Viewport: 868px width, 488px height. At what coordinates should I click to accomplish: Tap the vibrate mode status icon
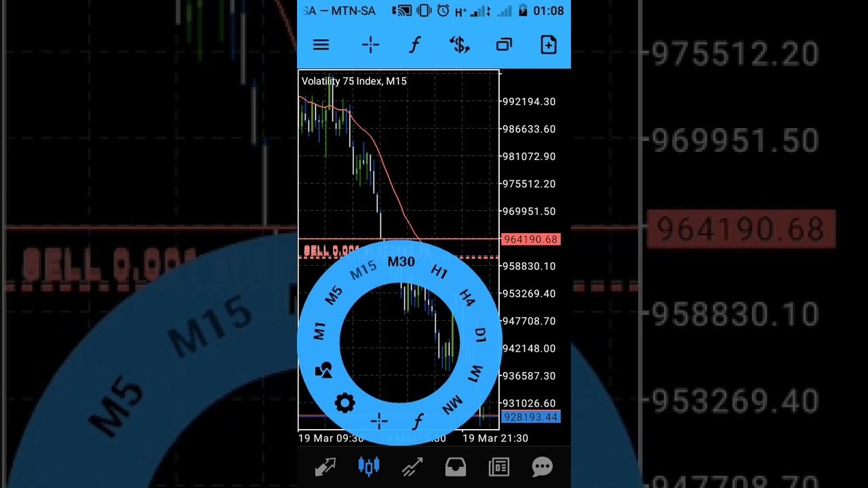click(424, 11)
